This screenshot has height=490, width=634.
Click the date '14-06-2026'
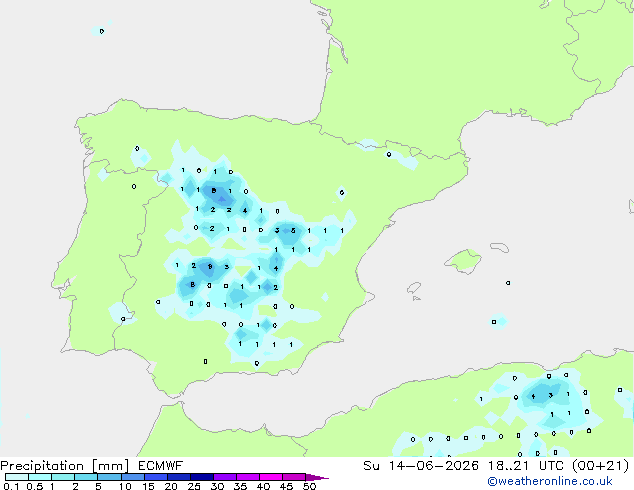click(433, 466)
